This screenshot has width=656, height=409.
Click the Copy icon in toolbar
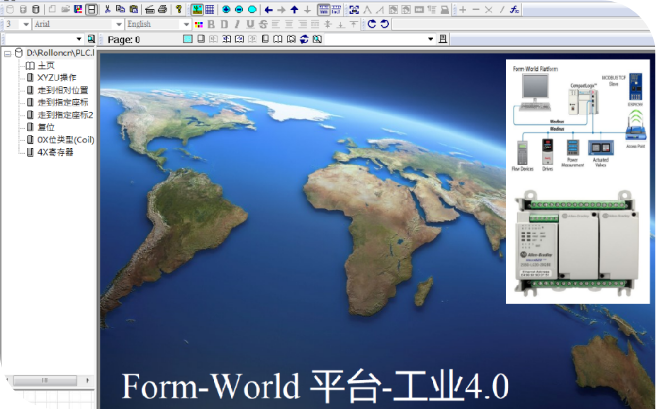120,9
